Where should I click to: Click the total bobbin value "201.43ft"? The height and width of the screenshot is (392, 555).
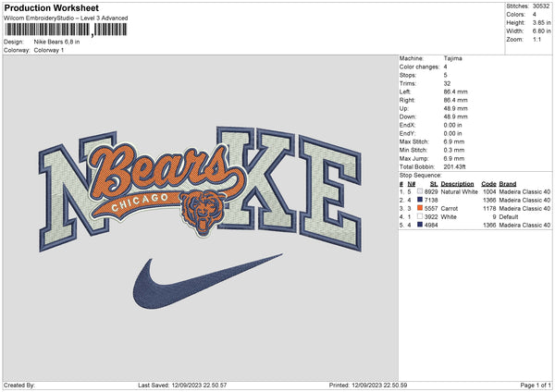(454, 166)
